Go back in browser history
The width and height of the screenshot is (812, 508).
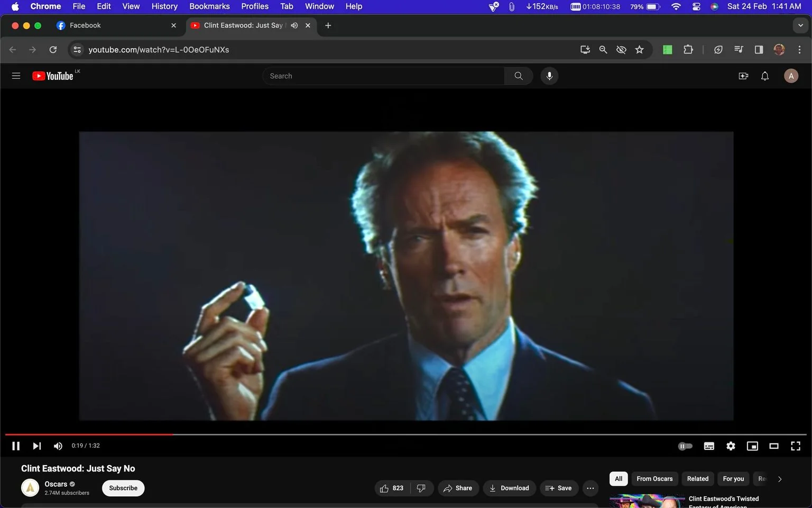coord(13,50)
